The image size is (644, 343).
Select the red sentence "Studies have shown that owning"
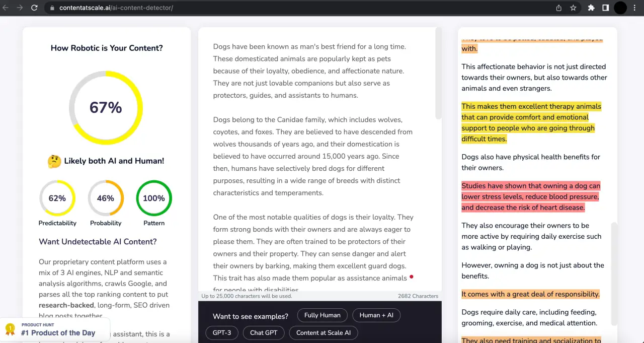531,196
